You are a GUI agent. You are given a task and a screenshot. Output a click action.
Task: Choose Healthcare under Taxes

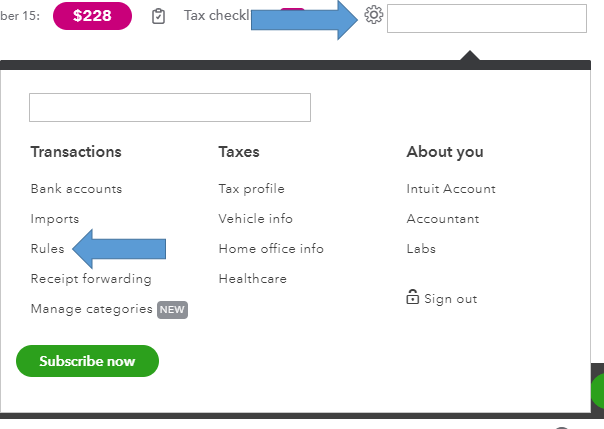pos(252,279)
